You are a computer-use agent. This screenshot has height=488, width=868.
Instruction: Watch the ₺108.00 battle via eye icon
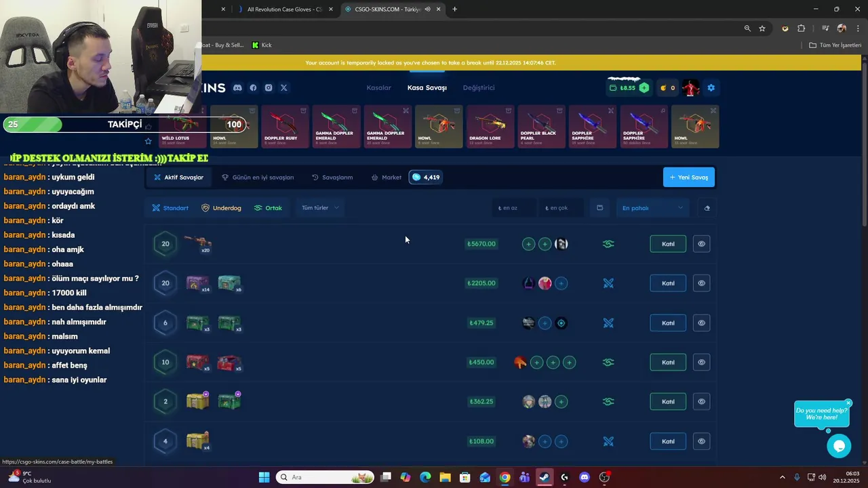click(x=701, y=441)
